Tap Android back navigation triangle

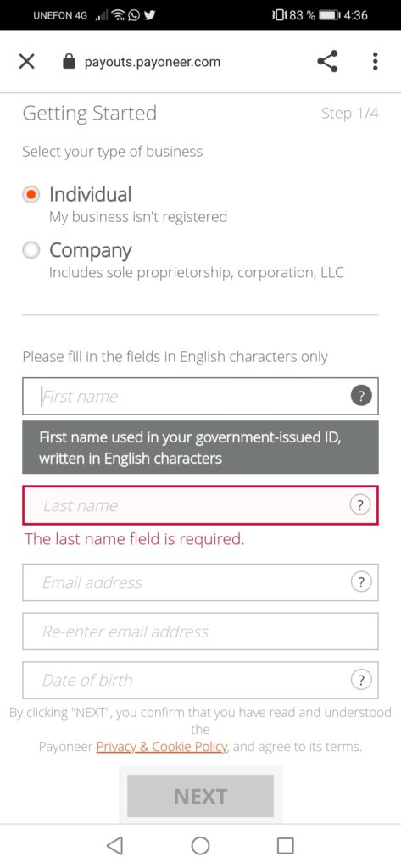pos(114,845)
